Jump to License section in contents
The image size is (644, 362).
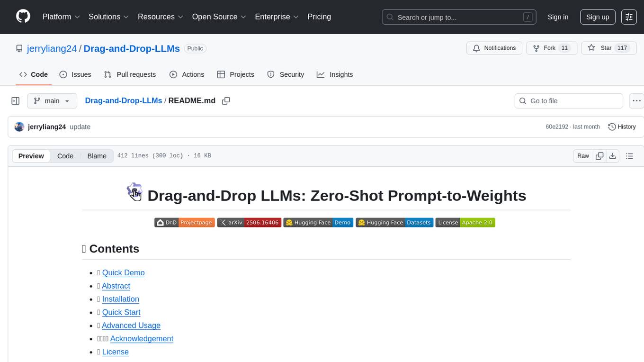tap(116, 352)
